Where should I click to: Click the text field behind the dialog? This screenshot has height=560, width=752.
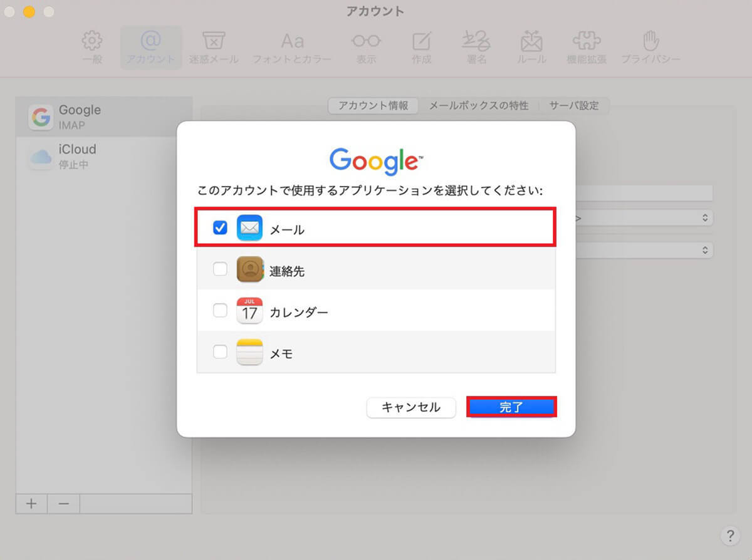pyautogui.click(x=644, y=192)
